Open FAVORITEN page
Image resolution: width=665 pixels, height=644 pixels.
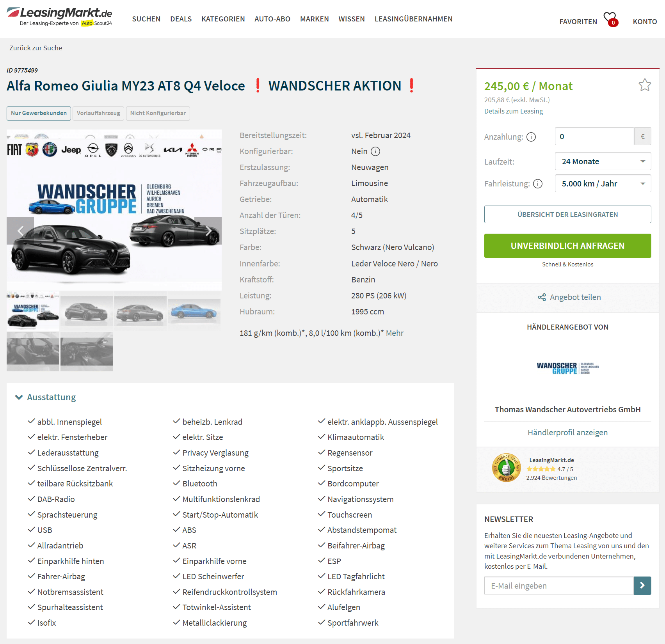pos(578,22)
